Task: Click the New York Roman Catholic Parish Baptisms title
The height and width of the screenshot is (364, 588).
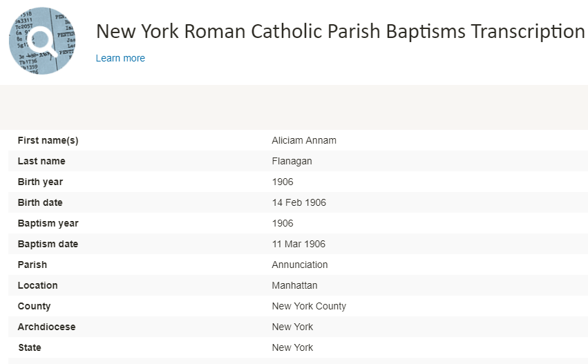Action: click(x=340, y=31)
